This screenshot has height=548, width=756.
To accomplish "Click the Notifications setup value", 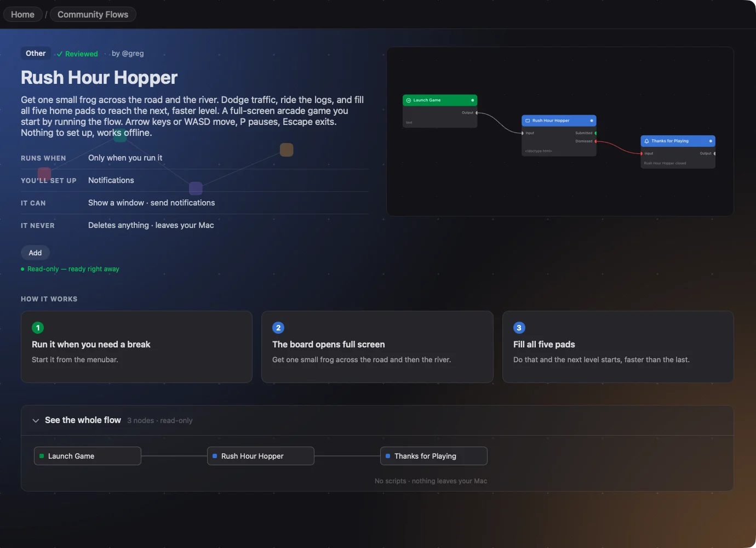I will click(x=111, y=180).
